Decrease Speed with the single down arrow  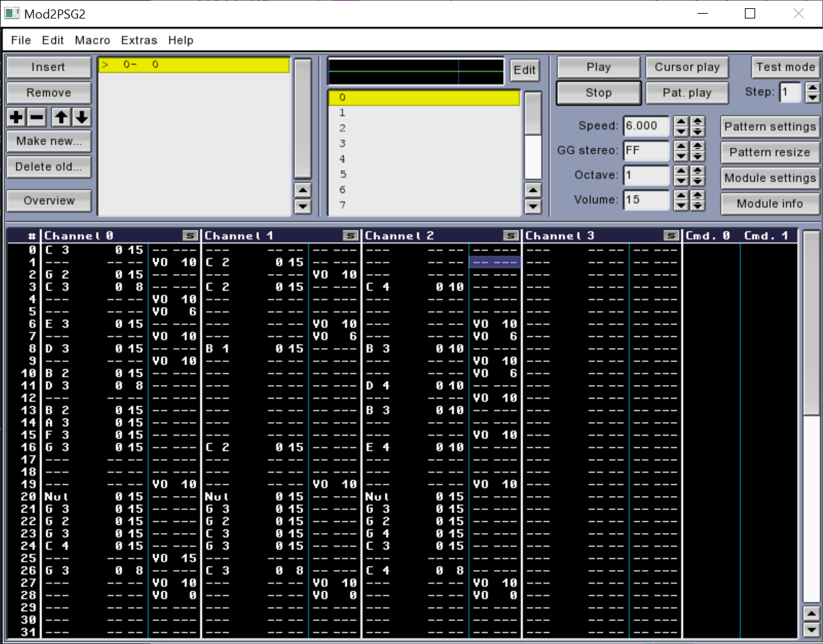[x=681, y=131]
